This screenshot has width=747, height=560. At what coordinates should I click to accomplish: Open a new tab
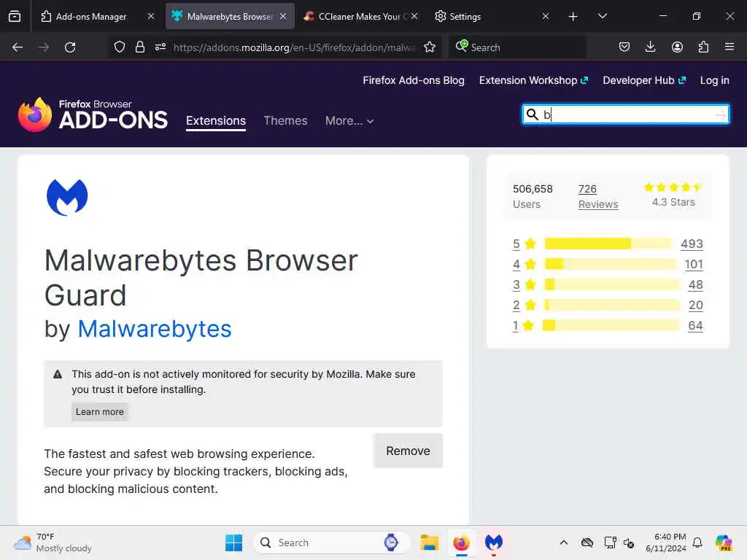pos(573,17)
